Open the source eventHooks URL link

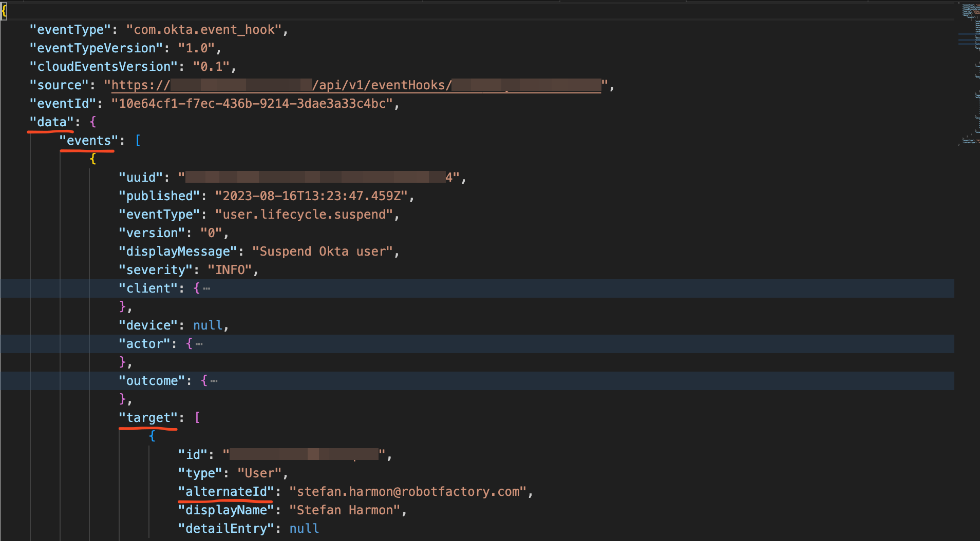[x=356, y=85]
